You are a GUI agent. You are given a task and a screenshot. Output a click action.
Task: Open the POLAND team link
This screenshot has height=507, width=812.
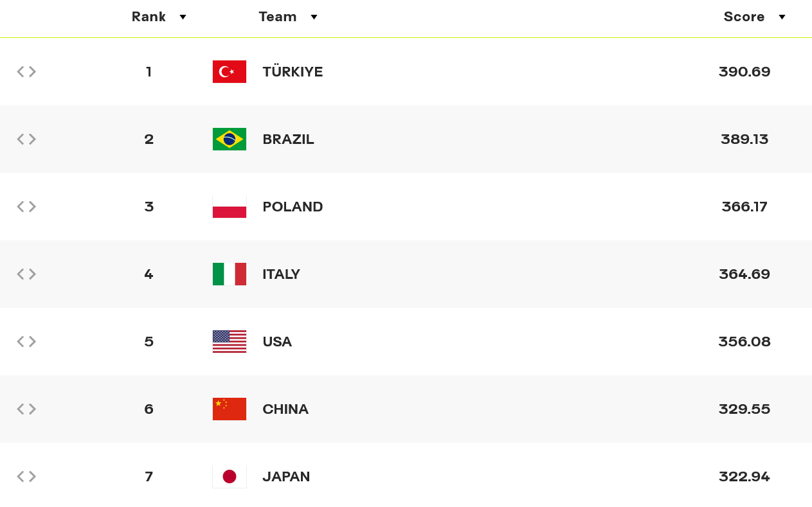click(293, 206)
